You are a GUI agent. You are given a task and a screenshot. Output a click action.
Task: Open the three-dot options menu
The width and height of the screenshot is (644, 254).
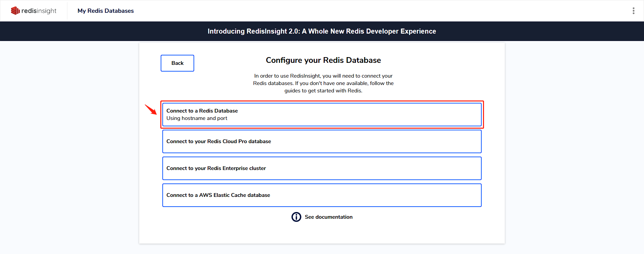633,11
